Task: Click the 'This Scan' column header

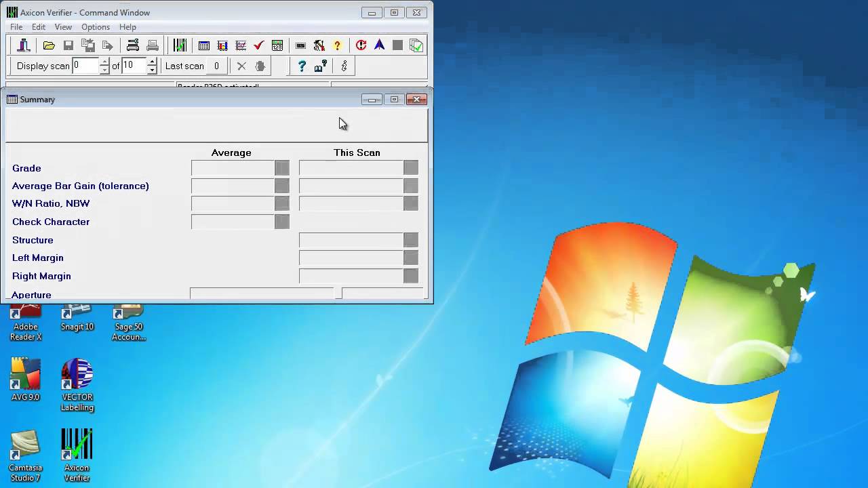Action: coord(357,152)
